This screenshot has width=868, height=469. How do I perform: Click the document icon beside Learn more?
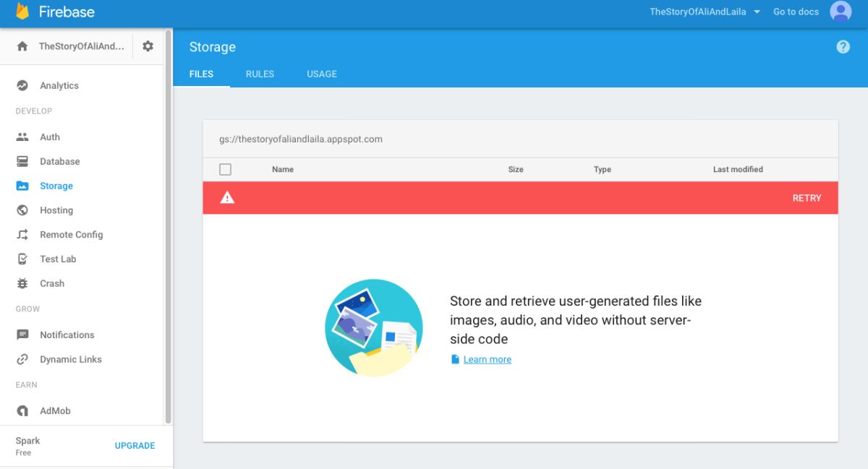tap(455, 359)
